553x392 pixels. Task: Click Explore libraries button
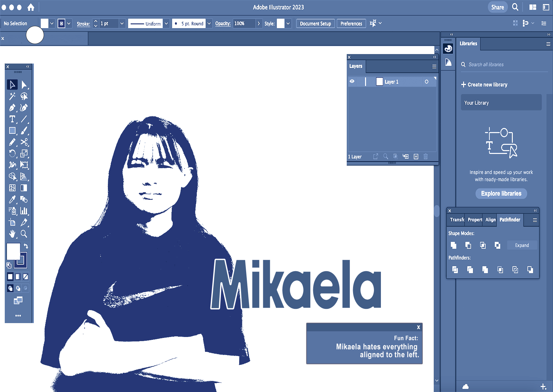coord(501,193)
